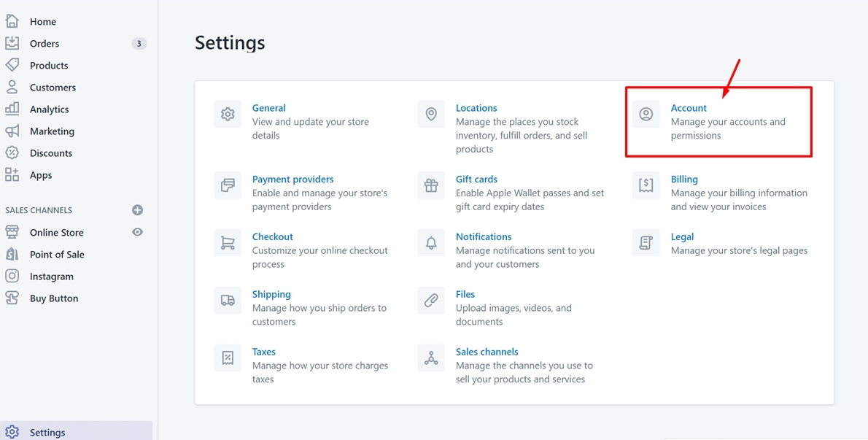
Task: Click the Notifications bell icon
Action: pyautogui.click(x=431, y=244)
